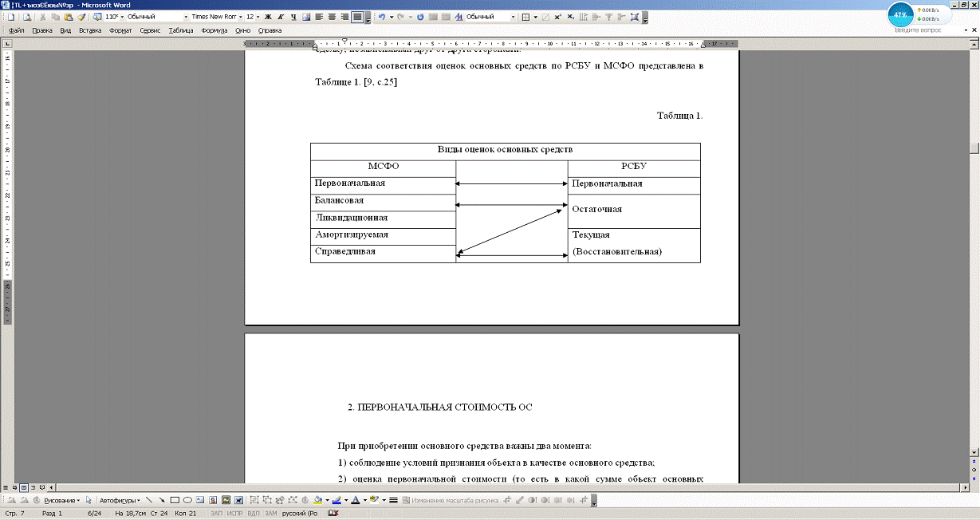Open the Справка help menu

270,30
